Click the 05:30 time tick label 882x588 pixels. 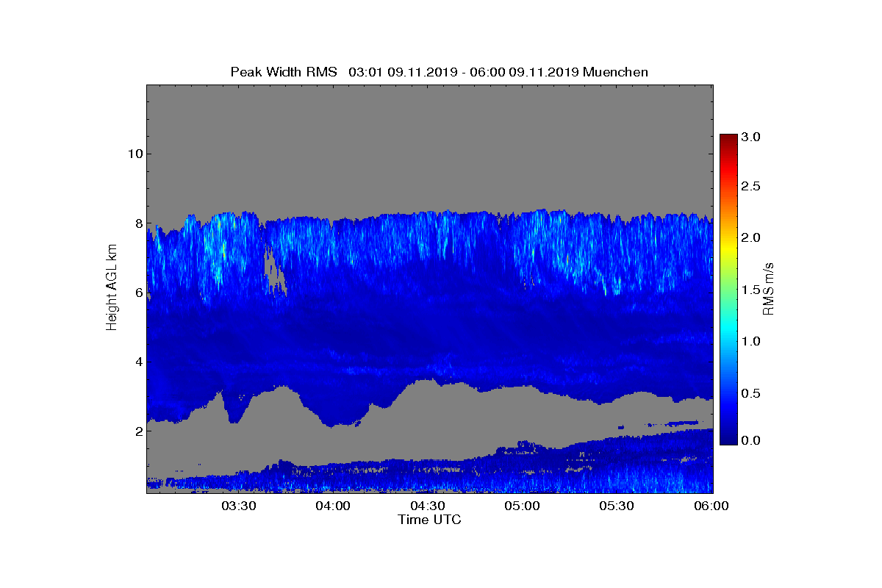[617, 506]
